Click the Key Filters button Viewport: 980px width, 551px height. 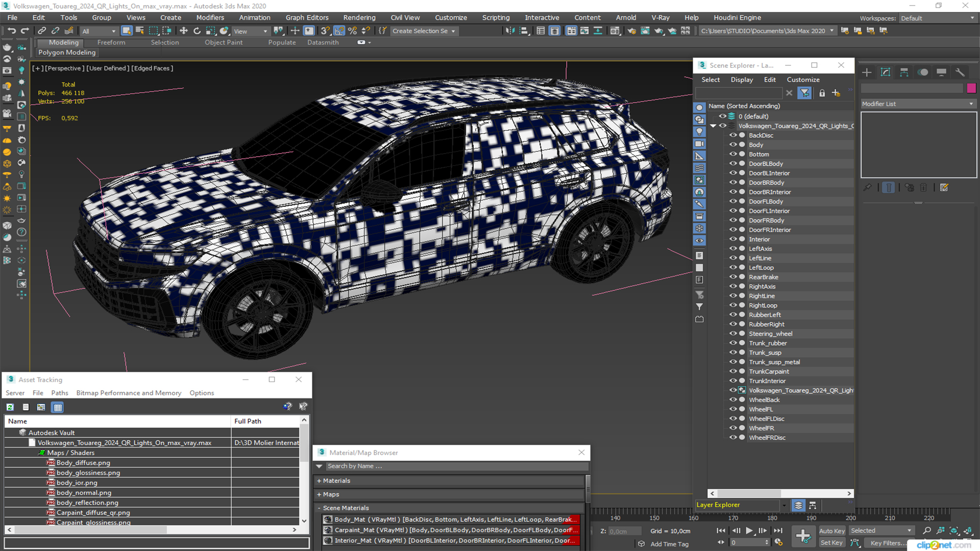pyautogui.click(x=888, y=543)
